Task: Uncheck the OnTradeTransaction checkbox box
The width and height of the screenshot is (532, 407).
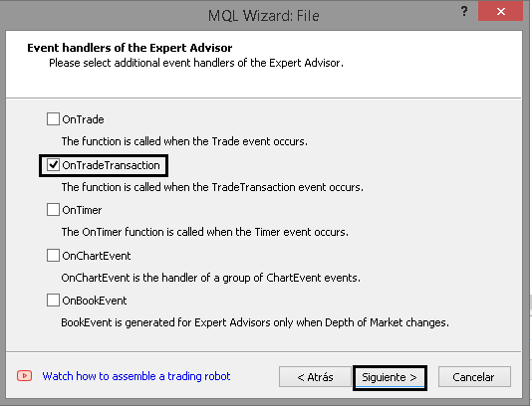Action: pyautogui.click(x=53, y=165)
